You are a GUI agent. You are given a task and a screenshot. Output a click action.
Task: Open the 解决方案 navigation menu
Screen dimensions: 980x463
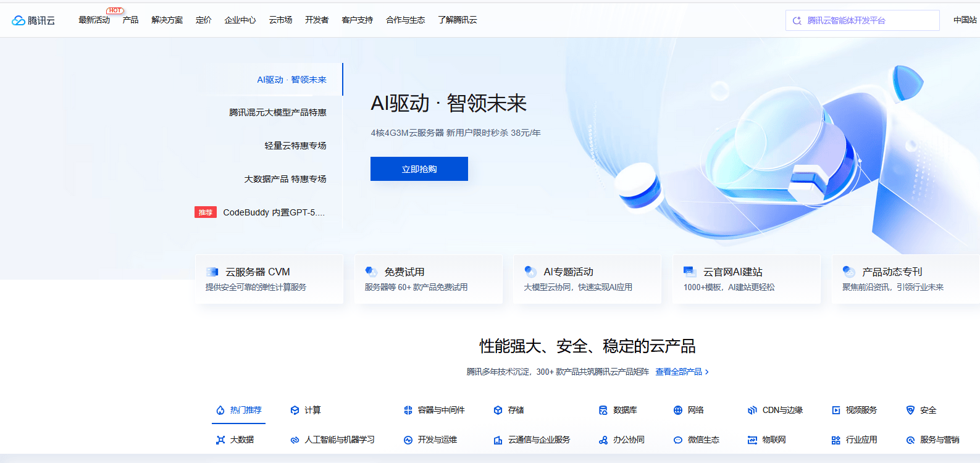pyautogui.click(x=167, y=20)
